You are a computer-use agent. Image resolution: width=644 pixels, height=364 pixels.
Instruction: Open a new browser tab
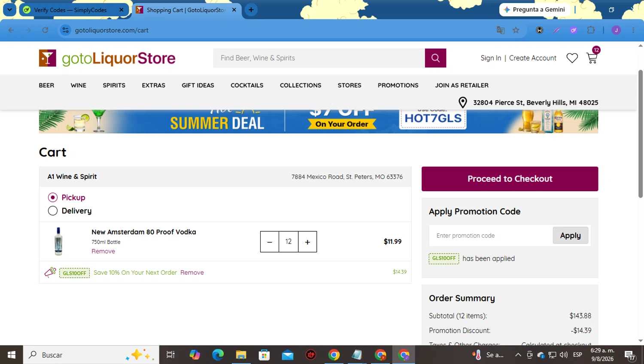(x=251, y=9)
